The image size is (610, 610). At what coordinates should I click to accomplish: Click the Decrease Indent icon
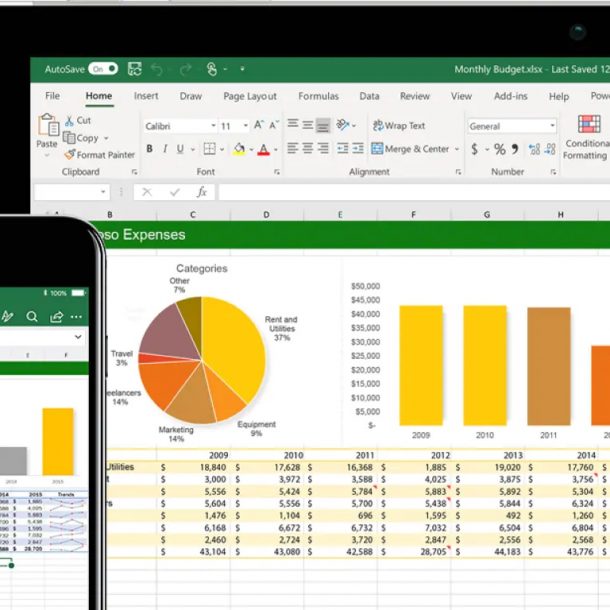(342, 148)
